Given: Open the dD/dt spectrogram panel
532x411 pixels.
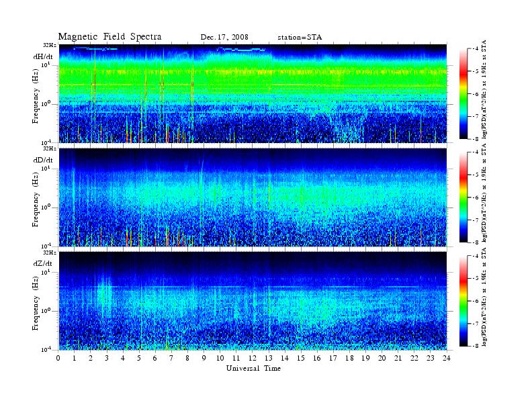Looking at the screenshot, I should (253, 197).
